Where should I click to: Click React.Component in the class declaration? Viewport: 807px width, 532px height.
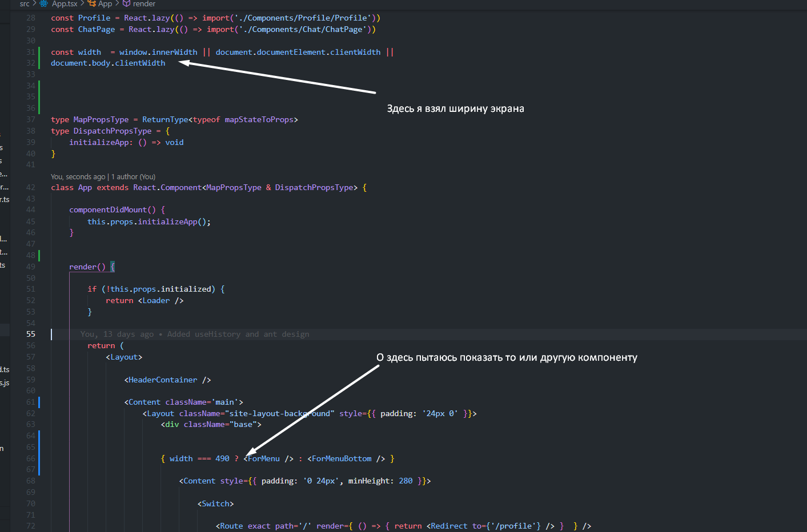click(x=167, y=188)
